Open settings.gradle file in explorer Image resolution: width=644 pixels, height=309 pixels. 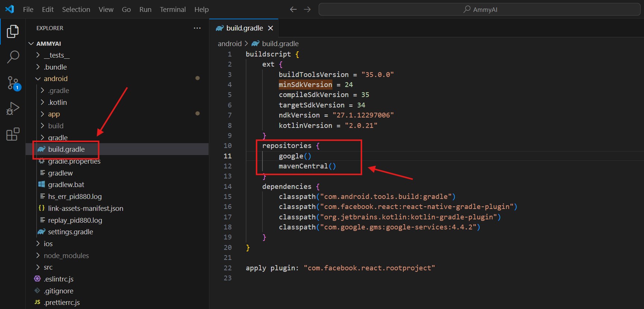70,232
